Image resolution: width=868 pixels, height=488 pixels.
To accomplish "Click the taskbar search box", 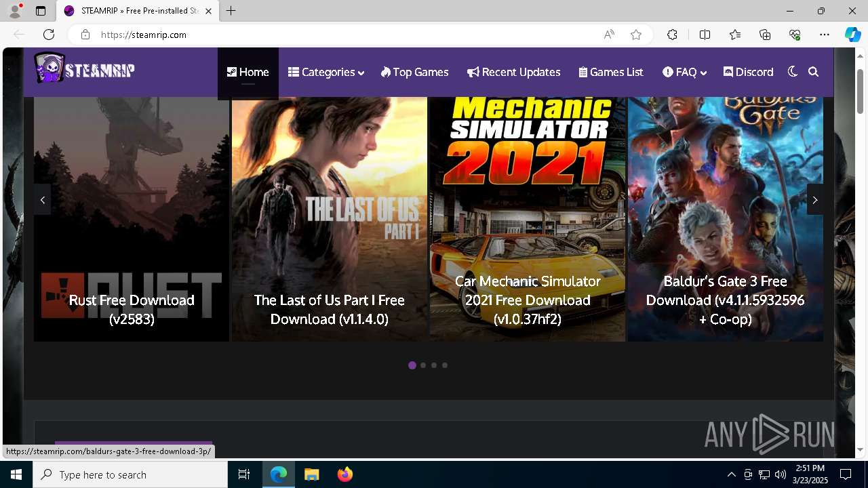I will point(130,474).
